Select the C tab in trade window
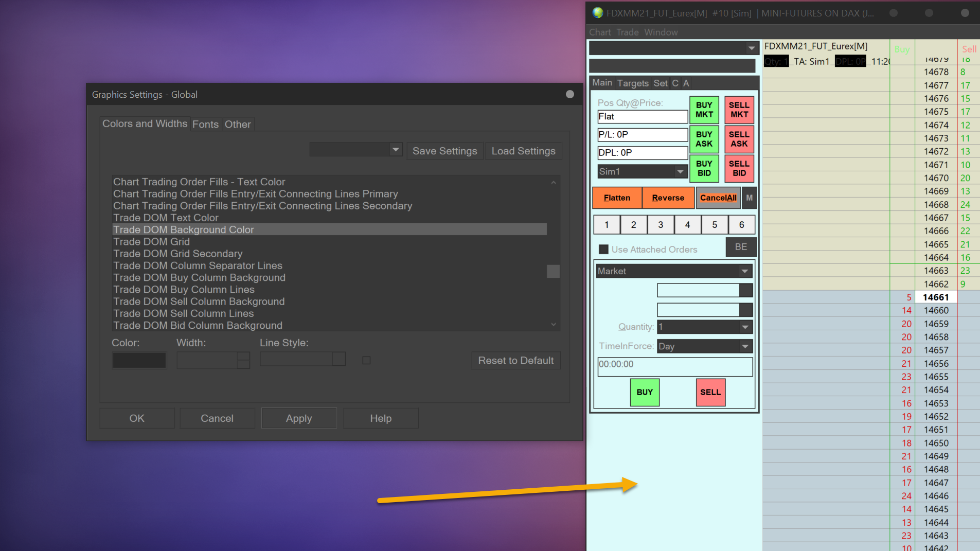Image resolution: width=980 pixels, height=551 pixels. [x=675, y=83]
